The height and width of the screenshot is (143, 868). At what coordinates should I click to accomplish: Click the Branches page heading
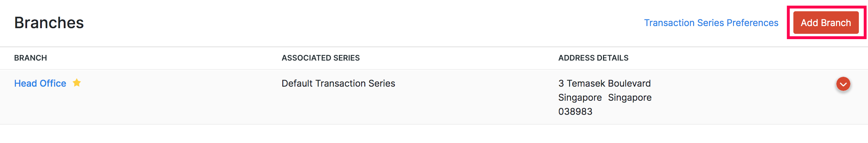pos(49,23)
